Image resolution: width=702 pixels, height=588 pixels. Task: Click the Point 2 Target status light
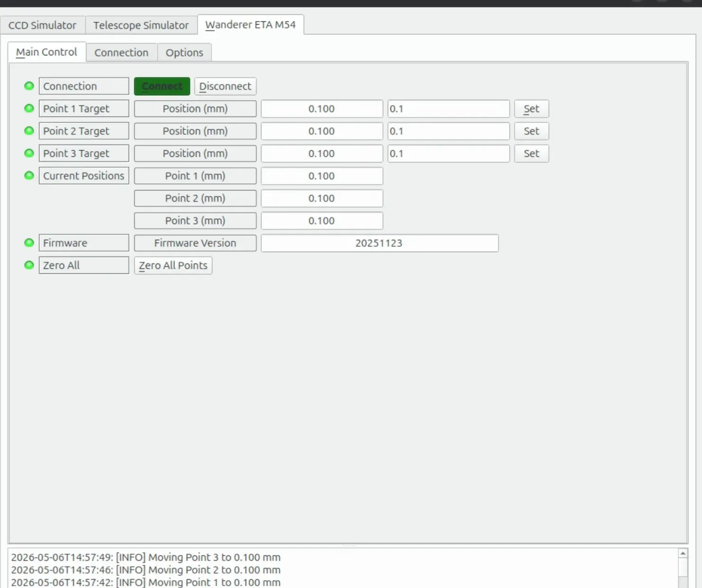[x=29, y=130]
